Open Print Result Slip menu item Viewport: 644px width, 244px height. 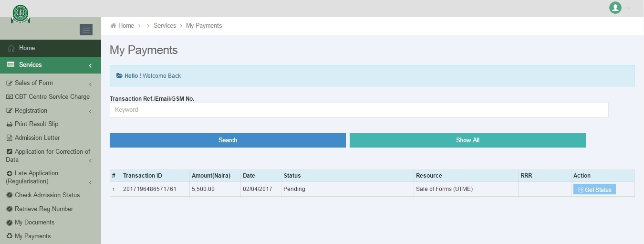(36, 124)
